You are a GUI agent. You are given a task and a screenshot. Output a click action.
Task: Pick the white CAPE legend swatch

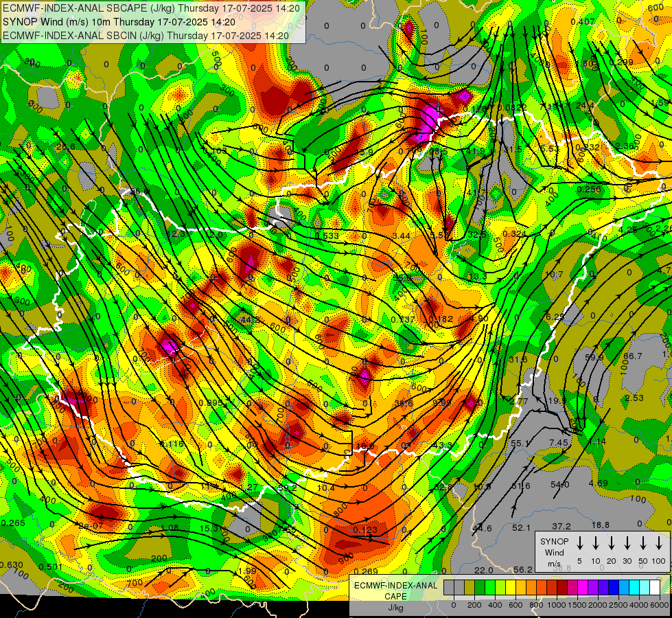[655, 587]
